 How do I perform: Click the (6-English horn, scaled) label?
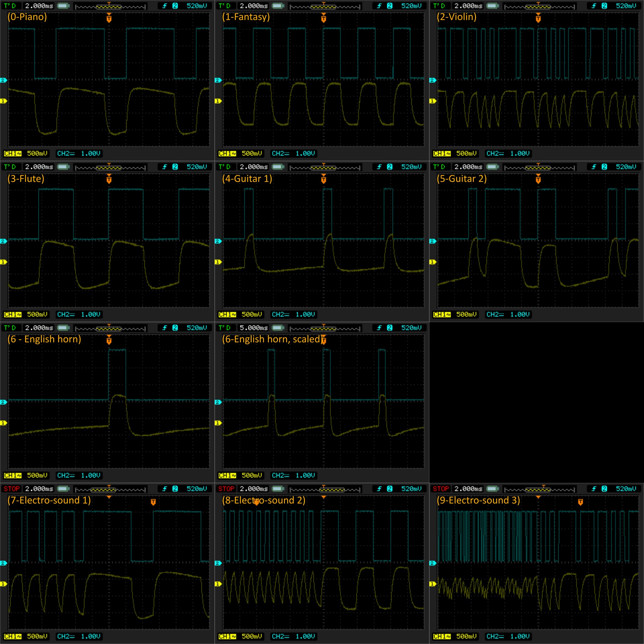(272, 339)
